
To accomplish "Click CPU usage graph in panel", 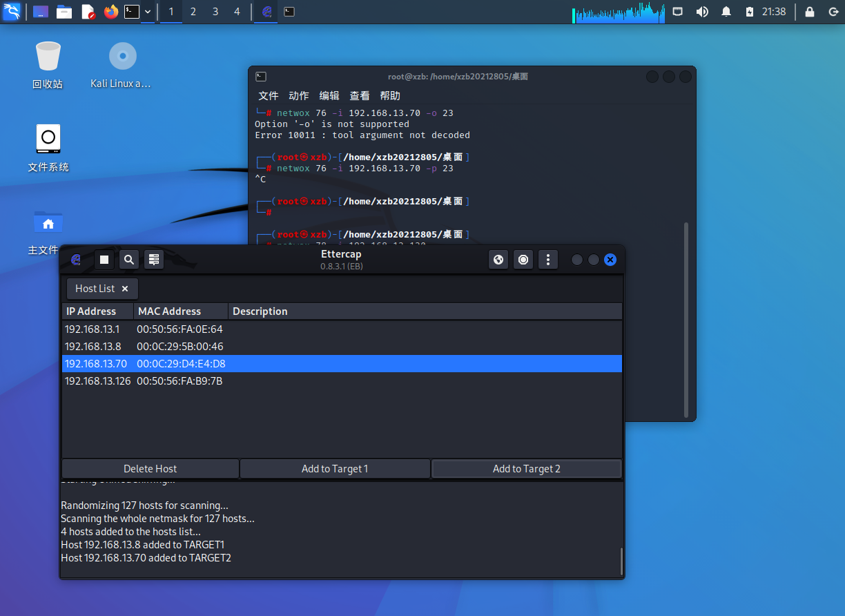I will click(618, 12).
